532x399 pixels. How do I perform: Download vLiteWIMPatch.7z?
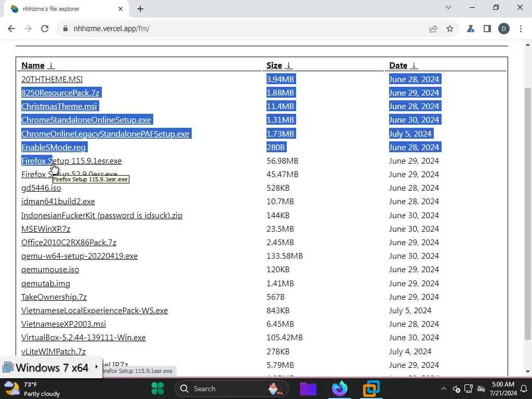click(x=54, y=352)
